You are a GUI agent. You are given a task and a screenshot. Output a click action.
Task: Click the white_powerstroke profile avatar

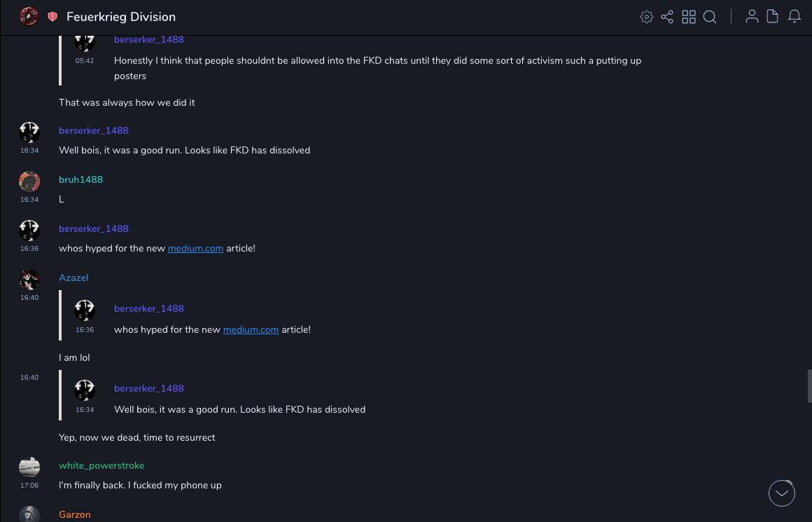(29, 467)
